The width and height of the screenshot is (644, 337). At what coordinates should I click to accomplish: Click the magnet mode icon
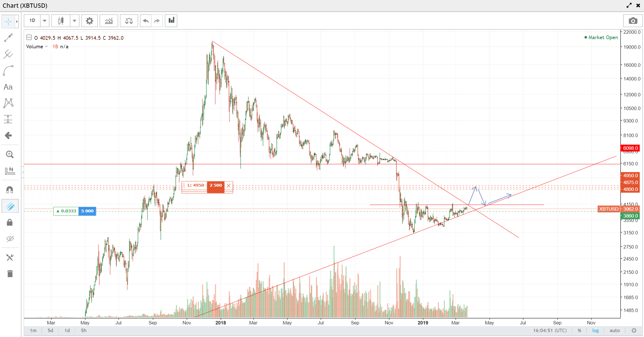coord(9,190)
